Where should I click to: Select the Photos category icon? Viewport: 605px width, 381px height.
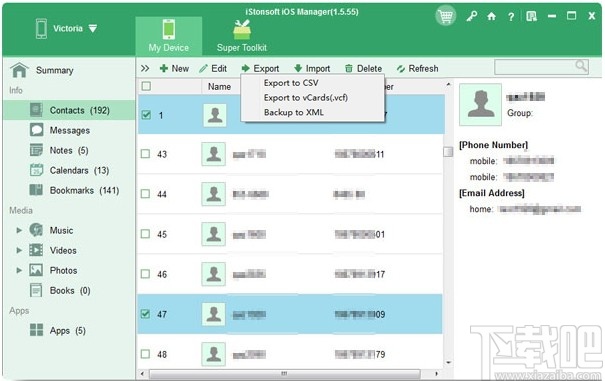[x=36, y=270]
